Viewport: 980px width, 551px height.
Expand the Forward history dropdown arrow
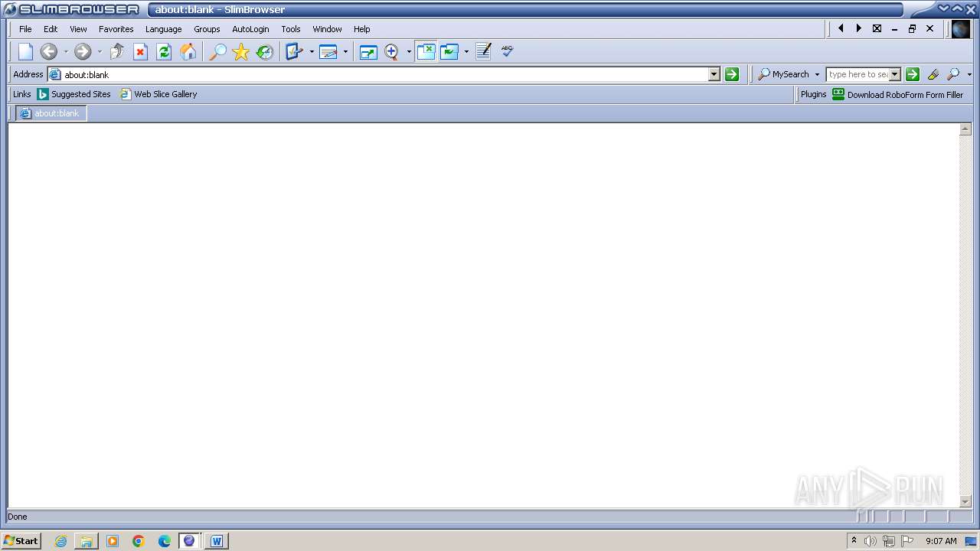tap(100, 52)
